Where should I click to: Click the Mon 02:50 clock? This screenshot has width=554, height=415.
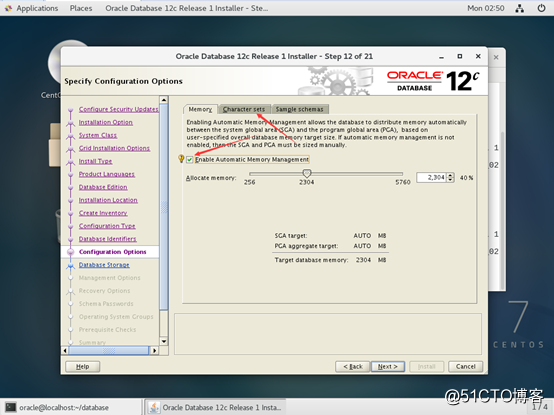[x=485, y=8]
